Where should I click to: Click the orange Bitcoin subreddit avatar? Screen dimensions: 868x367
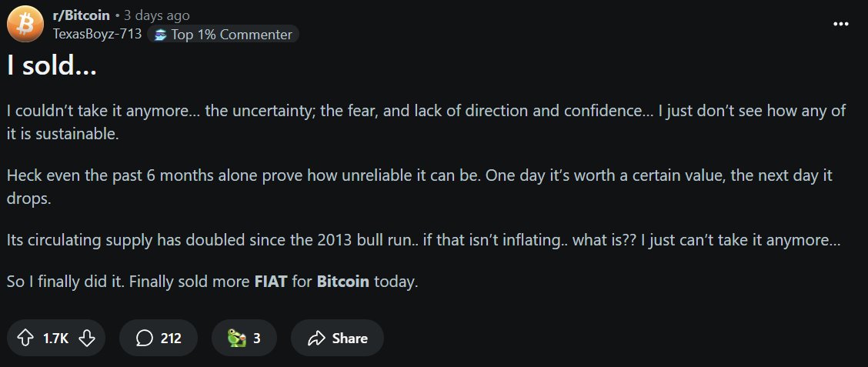24,25
